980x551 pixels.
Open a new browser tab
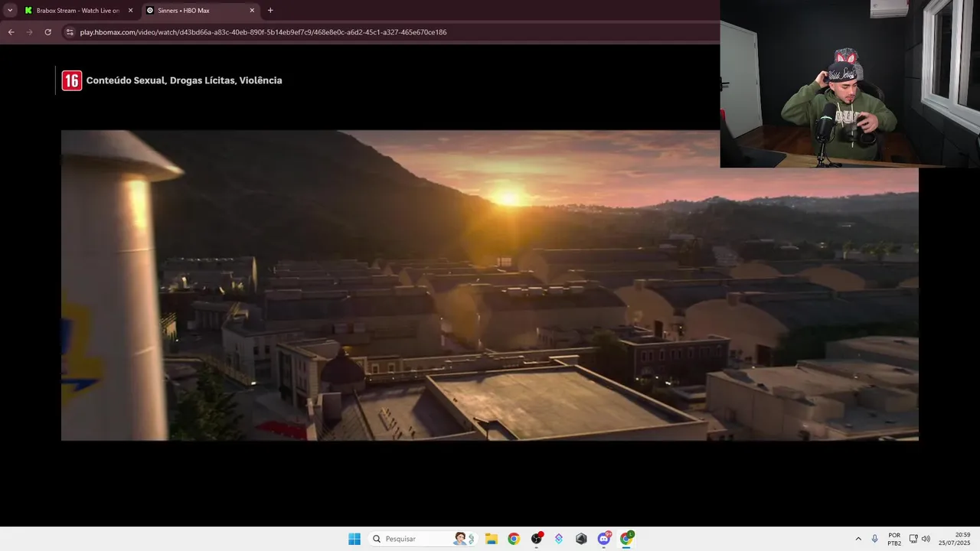[x=270, y=11]
